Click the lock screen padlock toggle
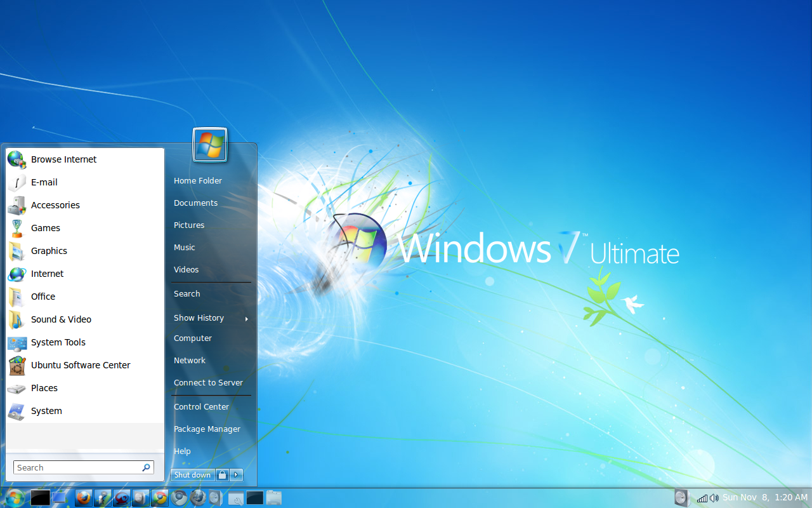The image size is (812, 508). (222, 474)
